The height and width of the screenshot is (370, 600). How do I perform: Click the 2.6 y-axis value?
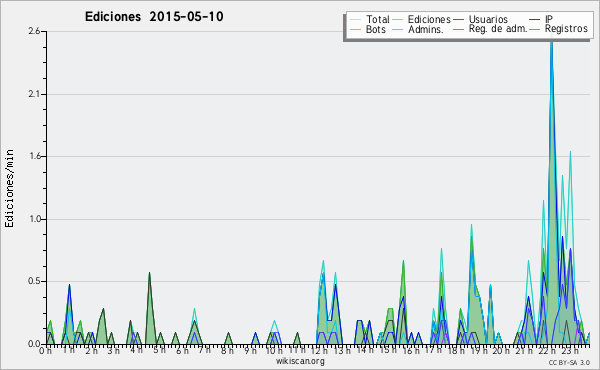tap(34, 31)
